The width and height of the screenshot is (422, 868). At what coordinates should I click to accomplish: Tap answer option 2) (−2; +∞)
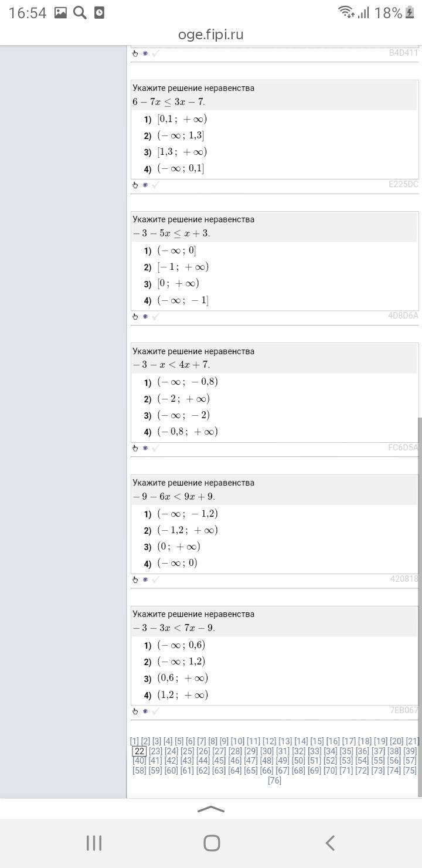coord(183,399)
